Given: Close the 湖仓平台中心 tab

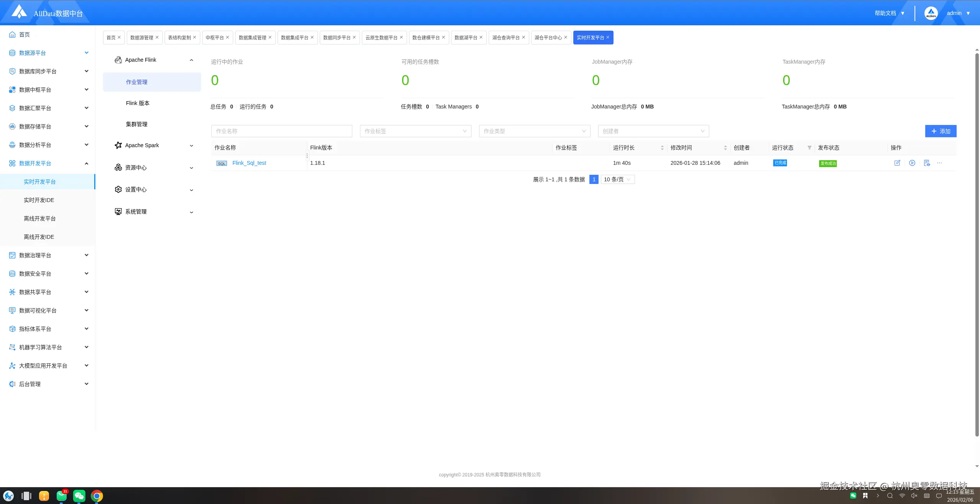Looking at the screenshot, I should (566, 37).
